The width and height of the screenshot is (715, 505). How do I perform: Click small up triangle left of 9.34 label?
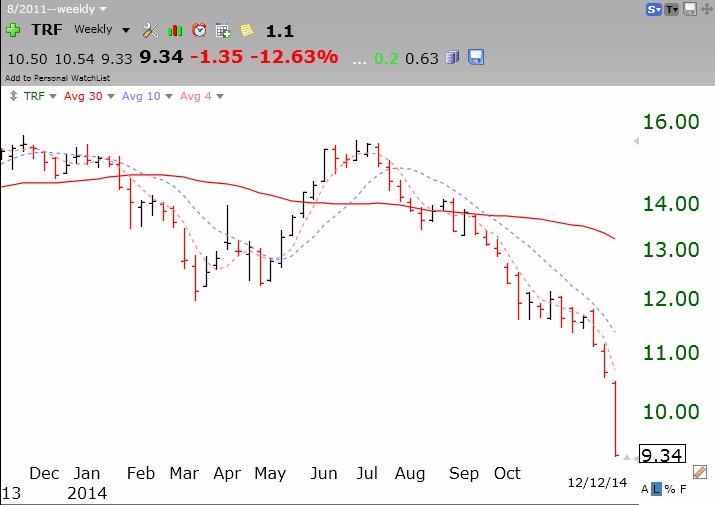click(x=627, y=457)
